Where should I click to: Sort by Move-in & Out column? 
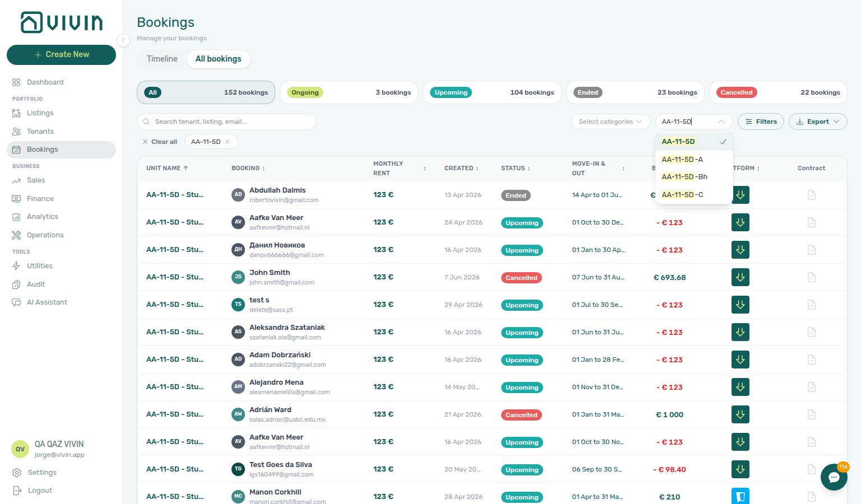tap(598, 168)
